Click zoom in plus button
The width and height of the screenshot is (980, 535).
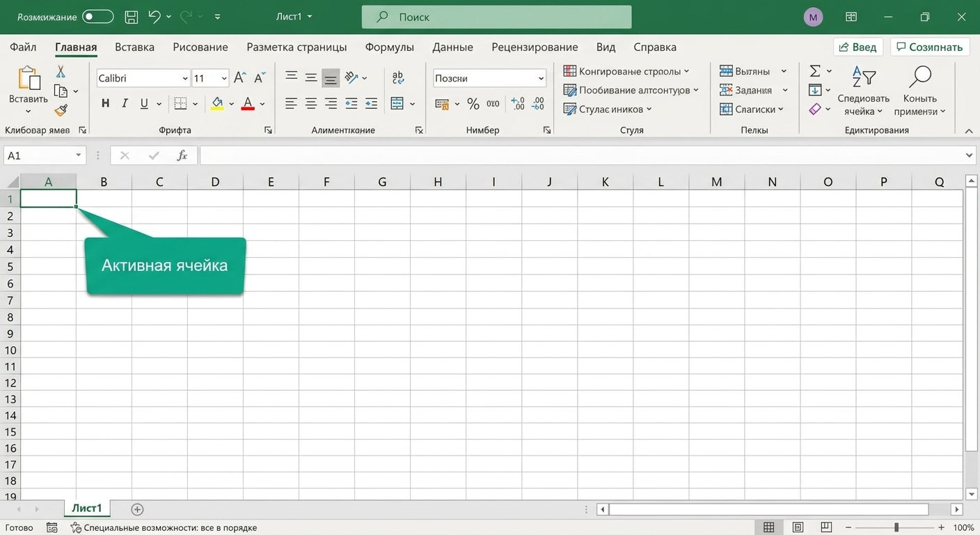point(941,527)
